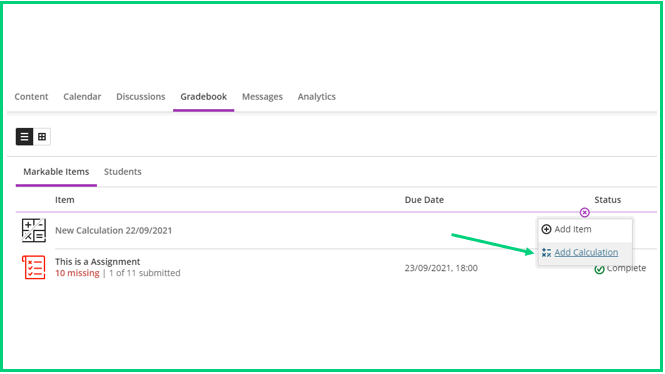Open the Calendar tab

[82, 97]
